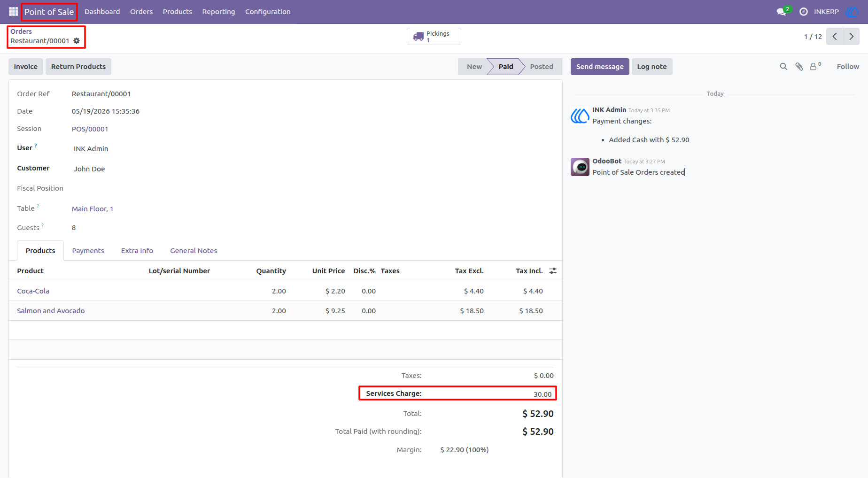
Task: Click the Invoice button
Action: pos(26,67)
